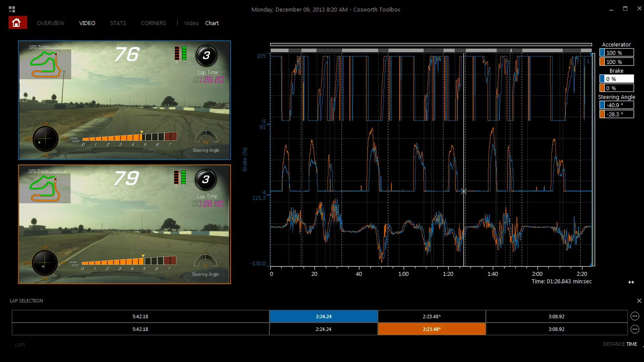Open the STATS tab

coord(118,23)
